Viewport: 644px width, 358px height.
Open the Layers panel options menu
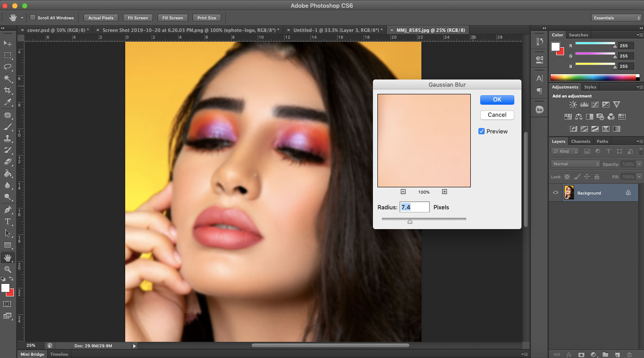(x=640, y=141)
